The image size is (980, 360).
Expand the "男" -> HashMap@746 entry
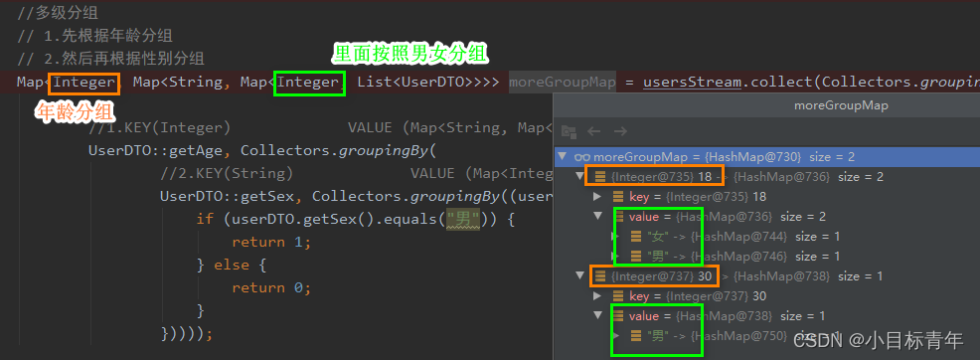(x=615, y=257)
